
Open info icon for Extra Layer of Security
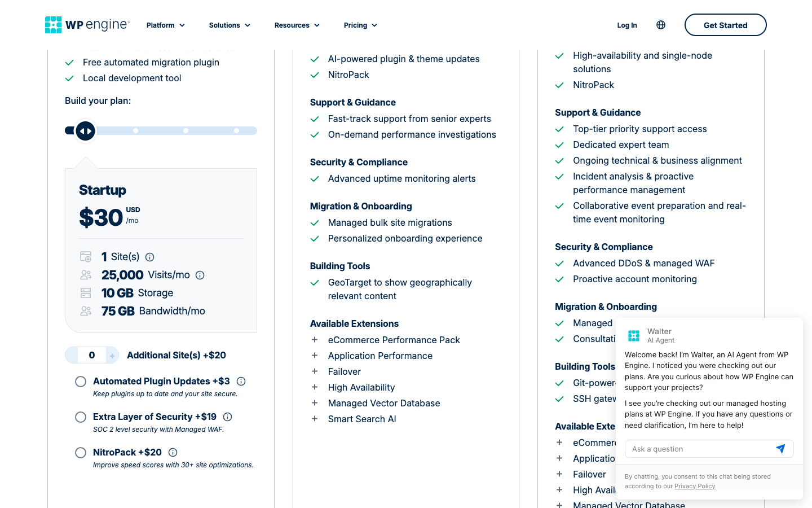[228, 417]
